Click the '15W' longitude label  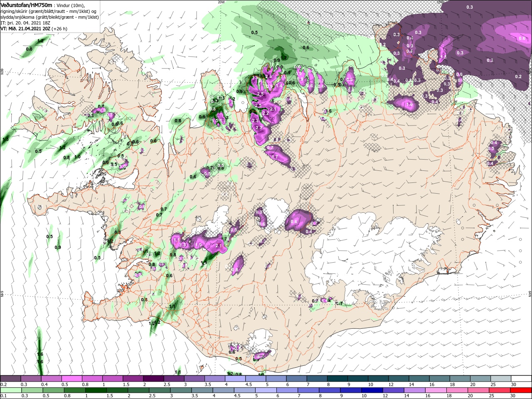440,2
